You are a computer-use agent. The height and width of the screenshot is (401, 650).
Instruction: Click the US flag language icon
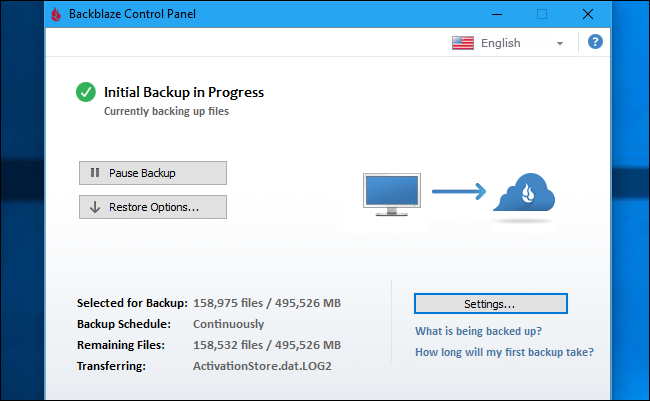click(x=463, y=43)
